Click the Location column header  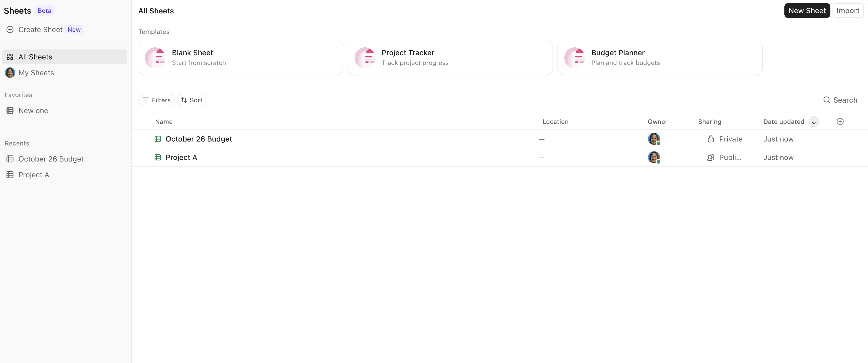(x=555, y=122)
